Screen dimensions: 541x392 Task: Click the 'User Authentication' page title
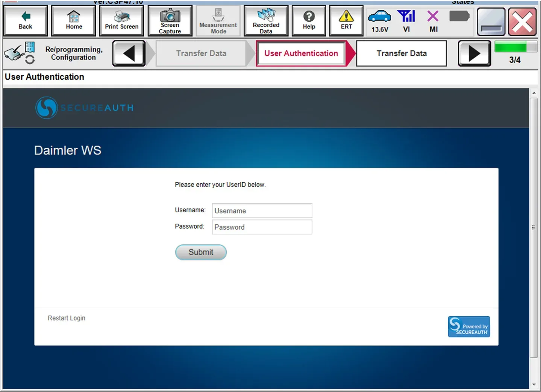(x=44, y=77)
